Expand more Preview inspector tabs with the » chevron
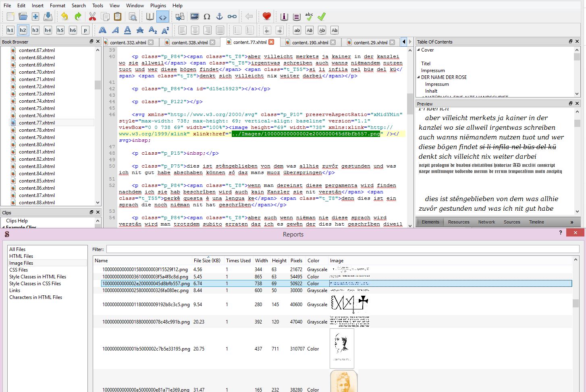 pyautogui.click(x=571, y=222)
